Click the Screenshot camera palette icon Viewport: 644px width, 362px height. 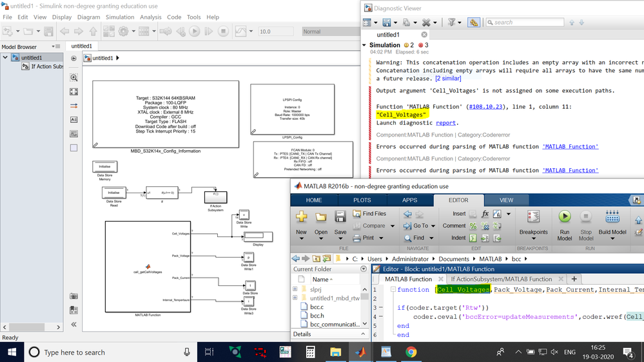click(74, 296)
